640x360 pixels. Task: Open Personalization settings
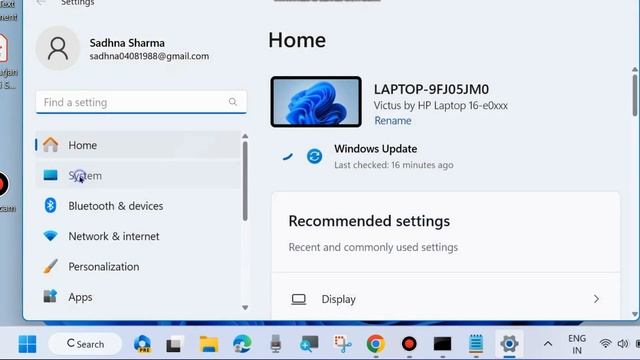pyautogui.click(x=138, y=267)
